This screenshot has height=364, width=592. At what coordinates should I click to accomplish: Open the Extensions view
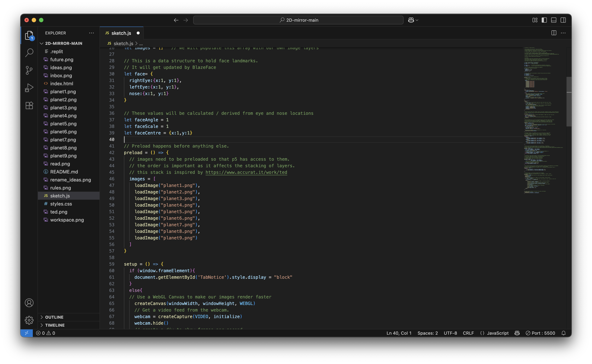(29, 105)
